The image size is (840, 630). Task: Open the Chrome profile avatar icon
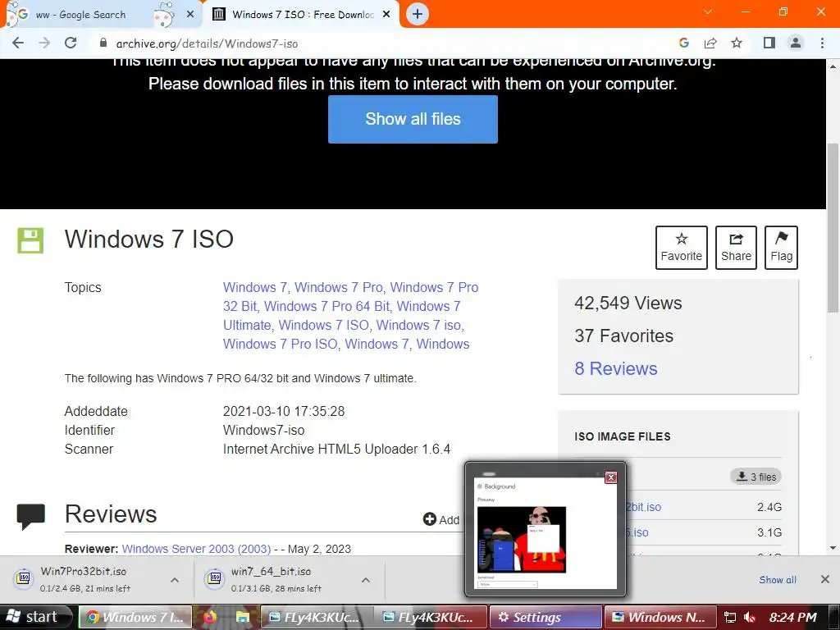(796, 43)
